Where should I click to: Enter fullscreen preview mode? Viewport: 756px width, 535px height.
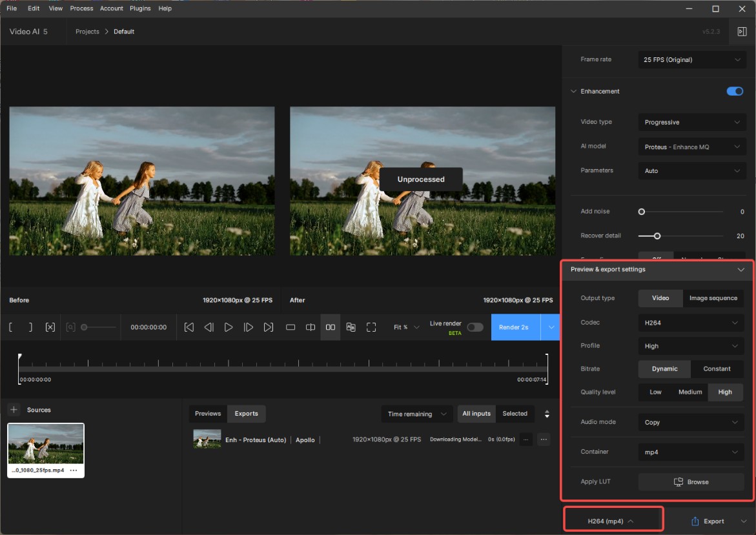coord(371,327)
